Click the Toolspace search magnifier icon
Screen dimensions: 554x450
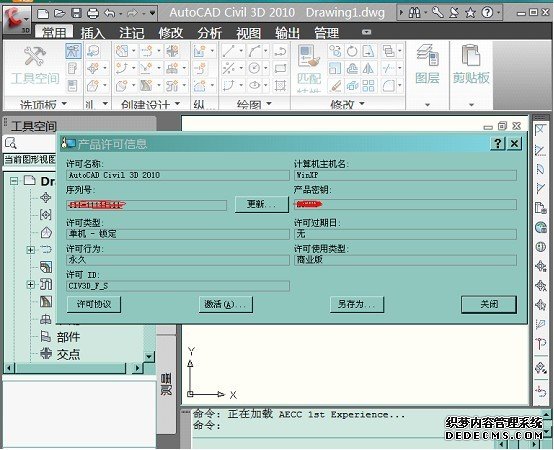[x=11, y=143]
